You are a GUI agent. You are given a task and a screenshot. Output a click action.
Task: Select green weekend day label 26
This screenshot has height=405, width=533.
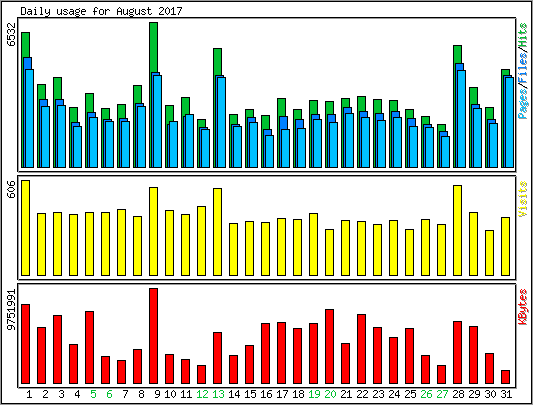[426, 394]
